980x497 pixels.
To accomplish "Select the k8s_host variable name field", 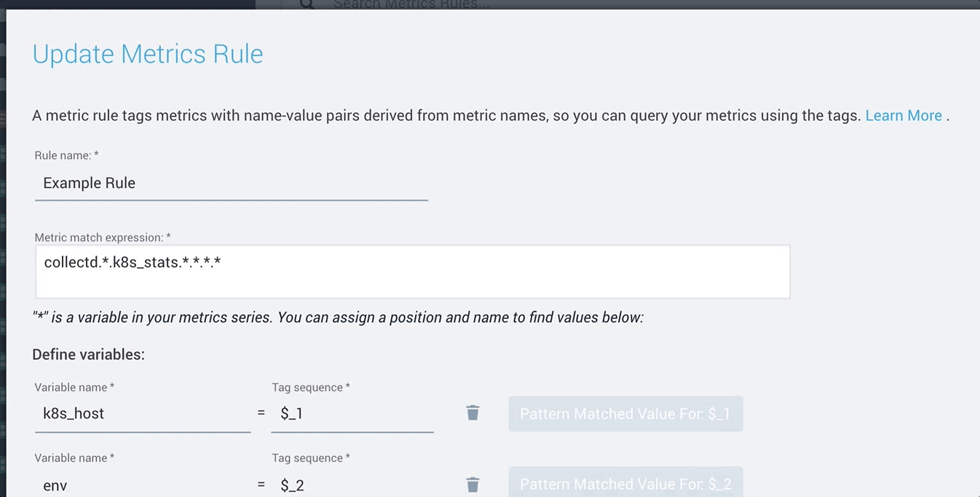I will click(x=142, y=414).
